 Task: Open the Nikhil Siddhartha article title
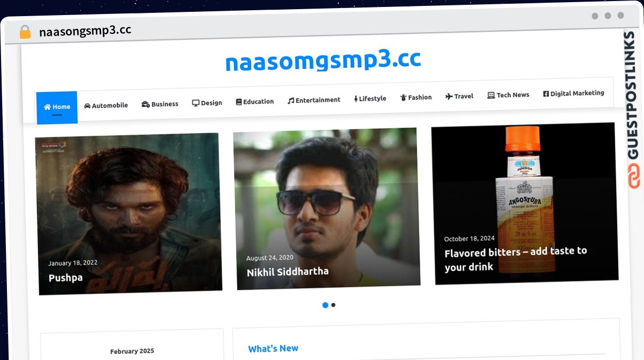288,272
